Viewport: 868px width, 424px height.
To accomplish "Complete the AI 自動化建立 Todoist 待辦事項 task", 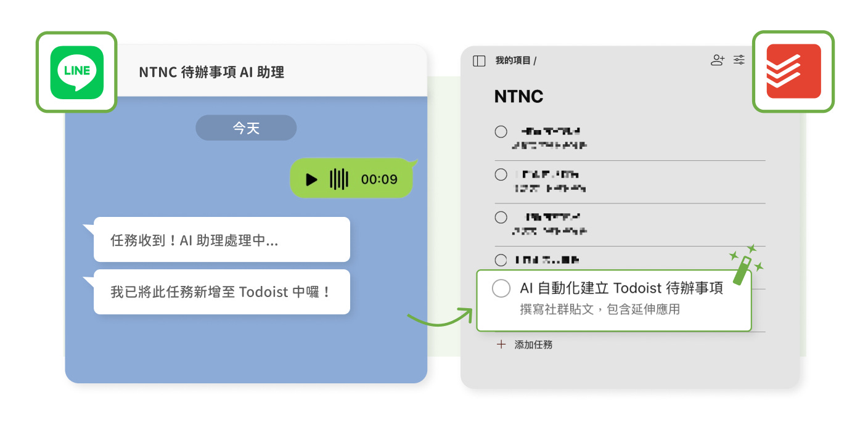I will pos(501,288).
